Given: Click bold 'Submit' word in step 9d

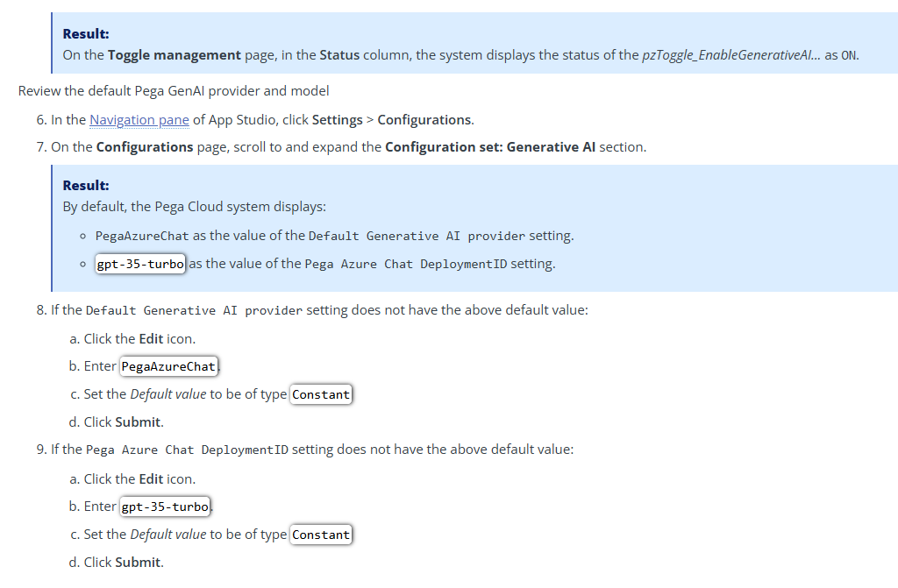Looking at the screenshot, I should click(138, 563).
